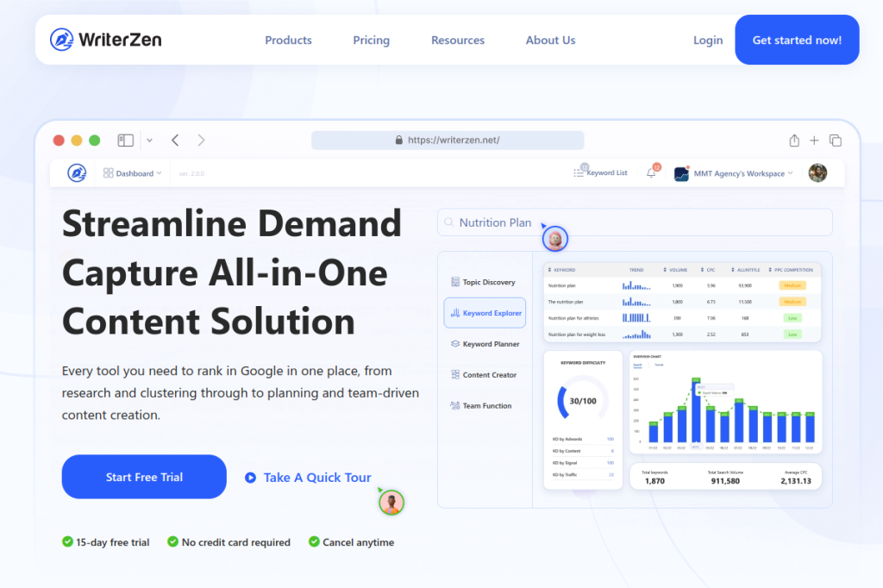Image resolution: width=883 pixels, height=588 pixels.
Task: Click the WriterZen logo in header
Action: (x=106, y=40)
